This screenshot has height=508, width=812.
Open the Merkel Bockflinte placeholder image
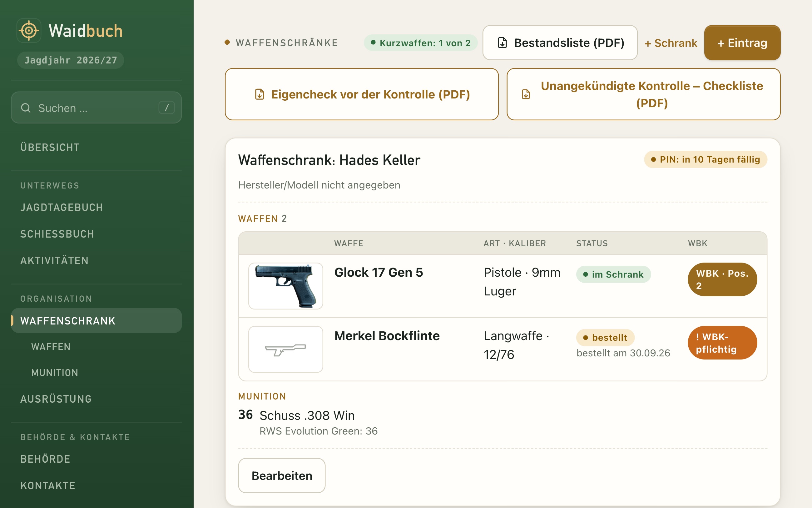pos(285,350)
